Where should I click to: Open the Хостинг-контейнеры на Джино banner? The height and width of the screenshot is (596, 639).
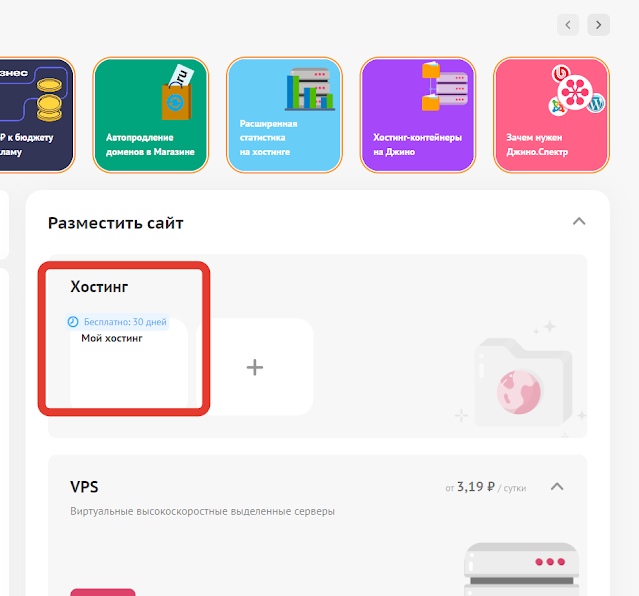[418, 115]
